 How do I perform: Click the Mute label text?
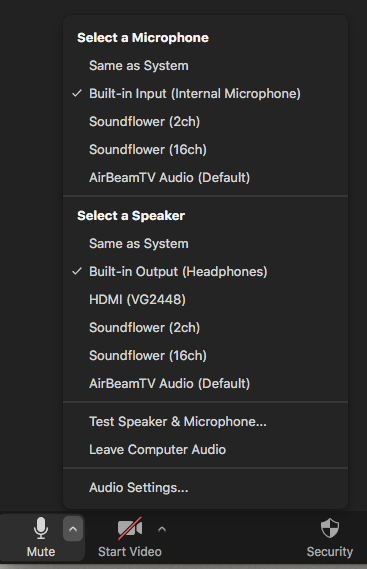41,552
